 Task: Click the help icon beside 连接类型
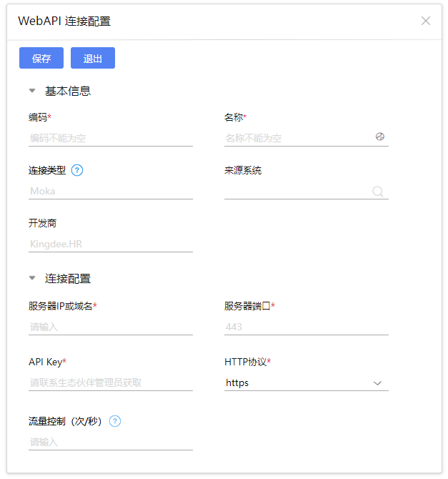[78, 170]
